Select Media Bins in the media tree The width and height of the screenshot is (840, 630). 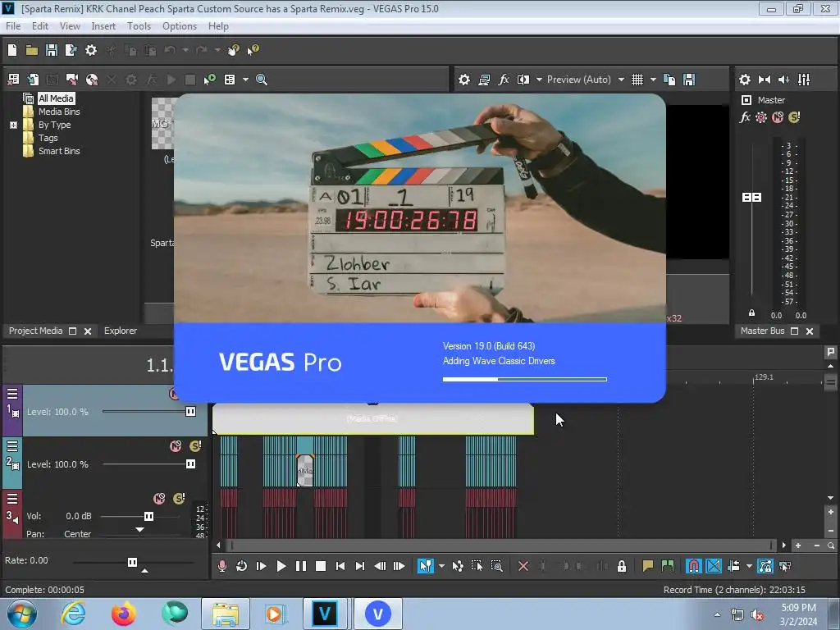click(59, 112)
